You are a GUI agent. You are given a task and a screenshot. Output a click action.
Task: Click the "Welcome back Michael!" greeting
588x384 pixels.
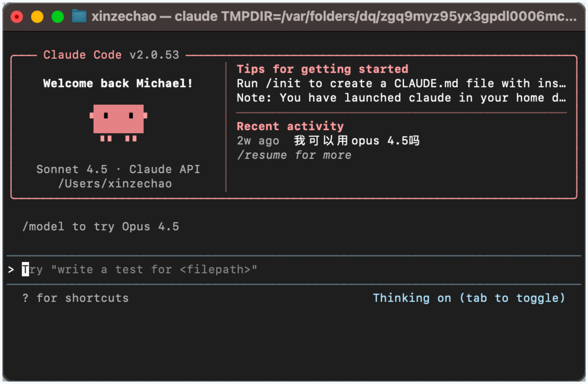[x=118, y=83]
